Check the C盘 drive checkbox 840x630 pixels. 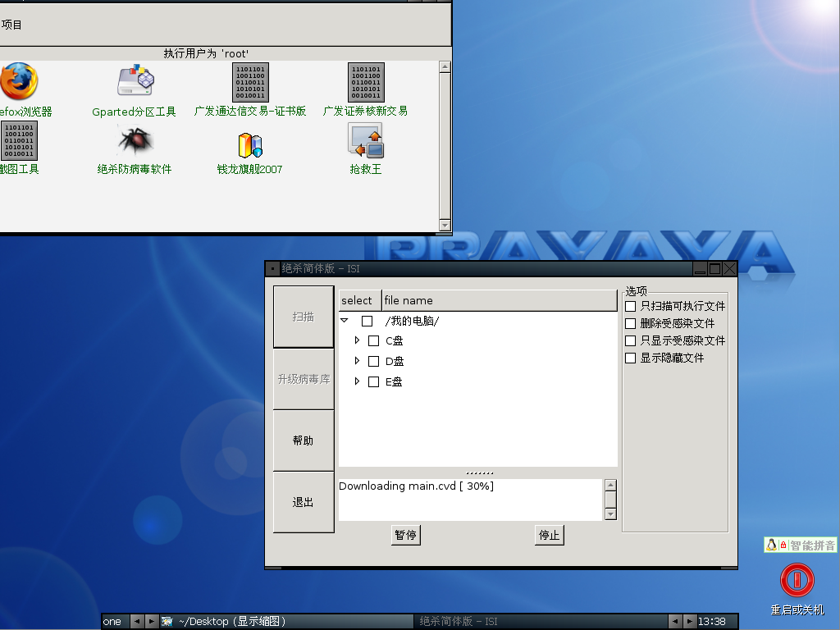click(374, 340)
